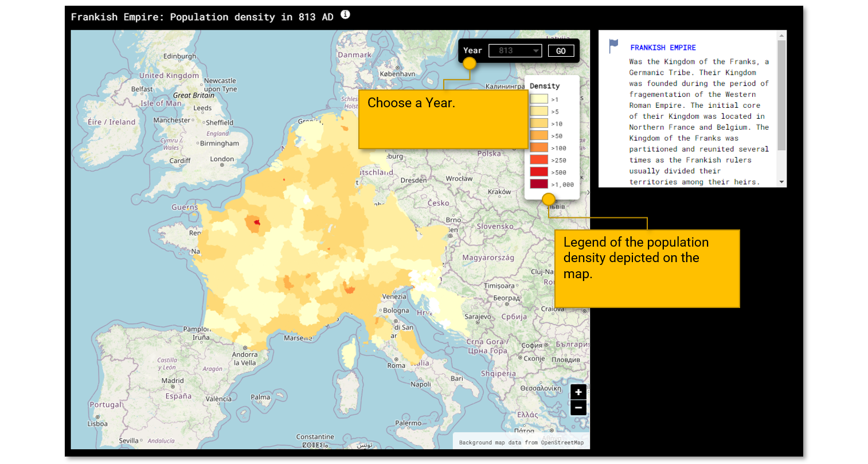The image size is (868, 464).
Task: Click the Palermo label on the map
Action: click(x=408, y=423)
